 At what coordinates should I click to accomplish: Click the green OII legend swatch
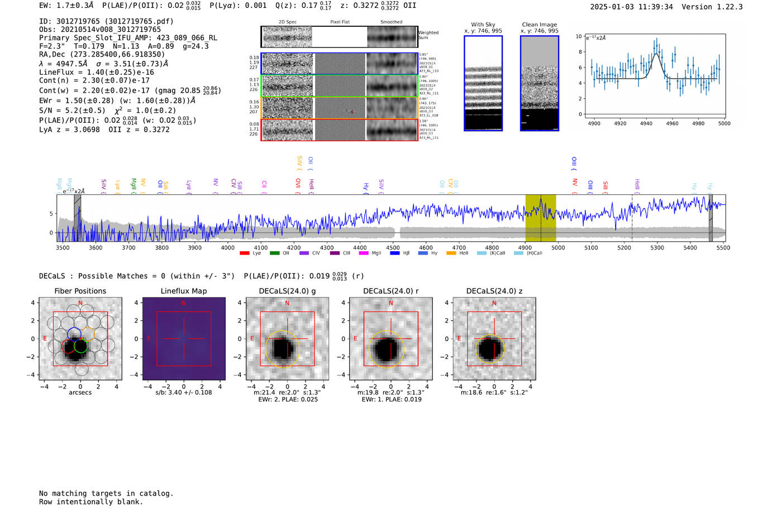pyautogui.click(x=274, y=253)
